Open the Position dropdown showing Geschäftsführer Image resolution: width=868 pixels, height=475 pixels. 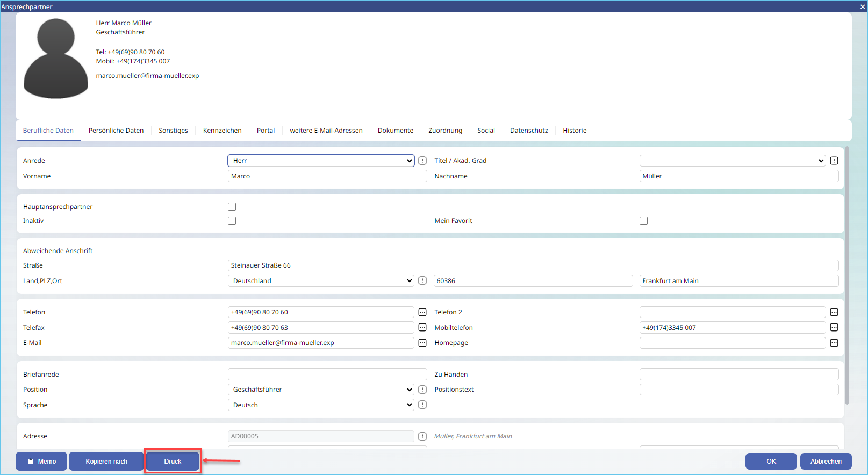(321, 390)
